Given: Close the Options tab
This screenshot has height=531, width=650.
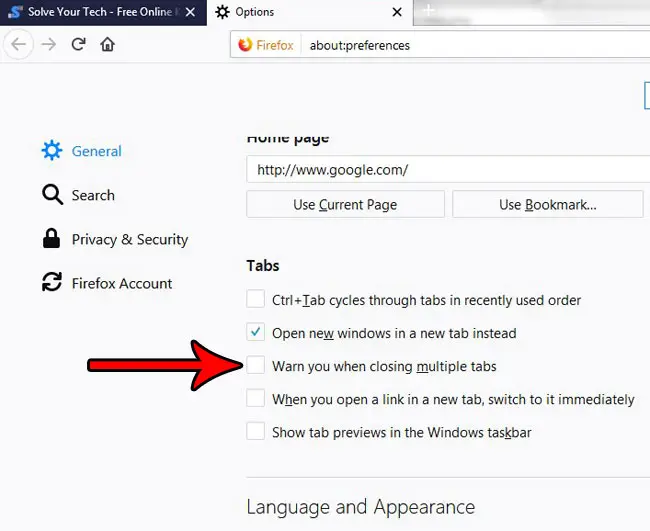Looking at the screenshot, I should coord(397,12).
